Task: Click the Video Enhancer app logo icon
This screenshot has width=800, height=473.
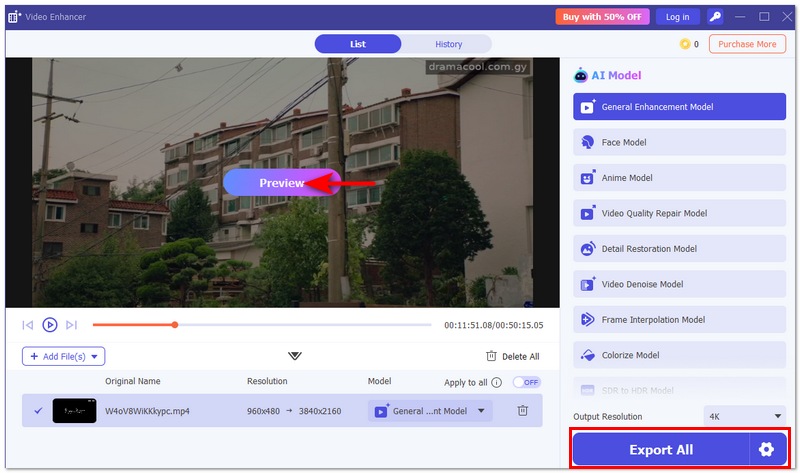Action: (x=14, y=16)
